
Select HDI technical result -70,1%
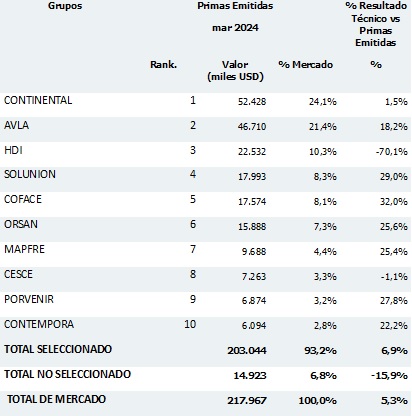point(392,152)
